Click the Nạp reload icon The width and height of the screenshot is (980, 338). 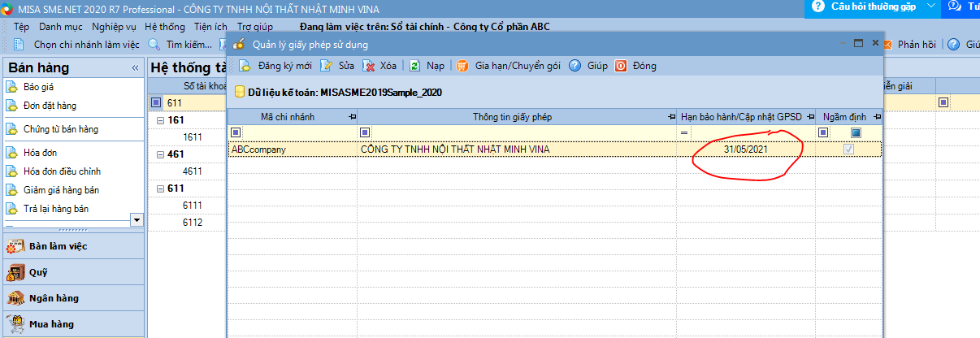click(x=414, y=66)
